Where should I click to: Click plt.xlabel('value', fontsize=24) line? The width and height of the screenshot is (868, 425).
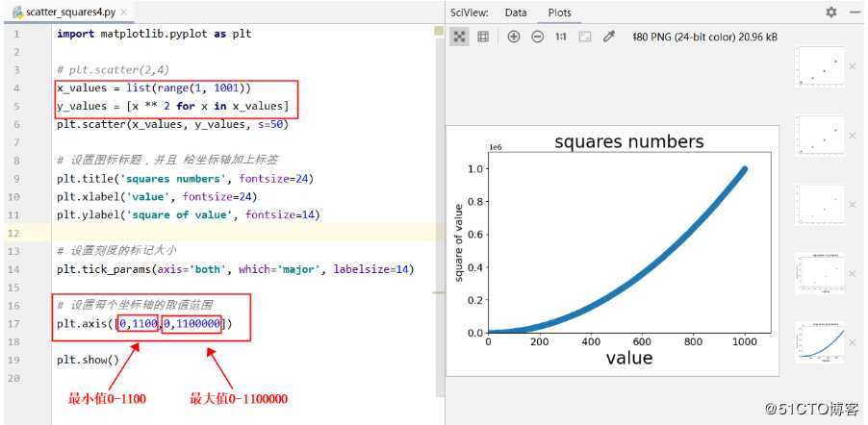coord(157,196)
